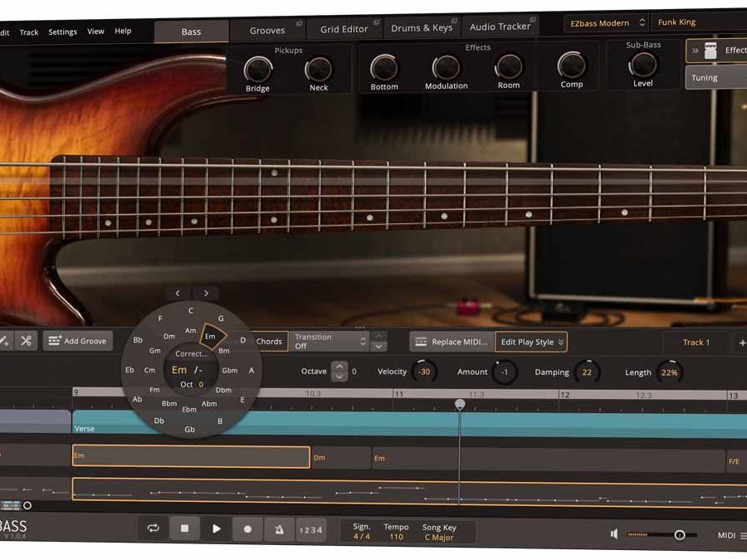747x560 pixels.
Task: Select Dm on the chord wheel
Action: pos(169,336)
